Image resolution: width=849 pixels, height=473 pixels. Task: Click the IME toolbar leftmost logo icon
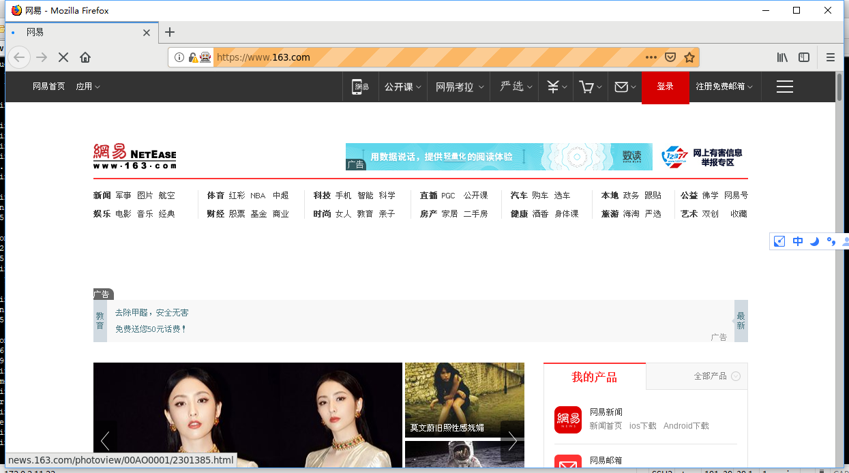coord(779,241)
